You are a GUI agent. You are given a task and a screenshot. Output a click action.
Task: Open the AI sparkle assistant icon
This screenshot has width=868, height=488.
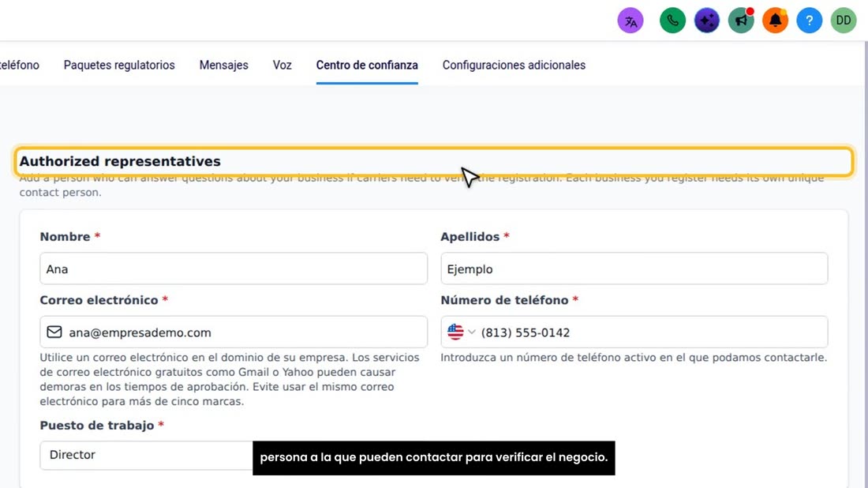(707, 21)
